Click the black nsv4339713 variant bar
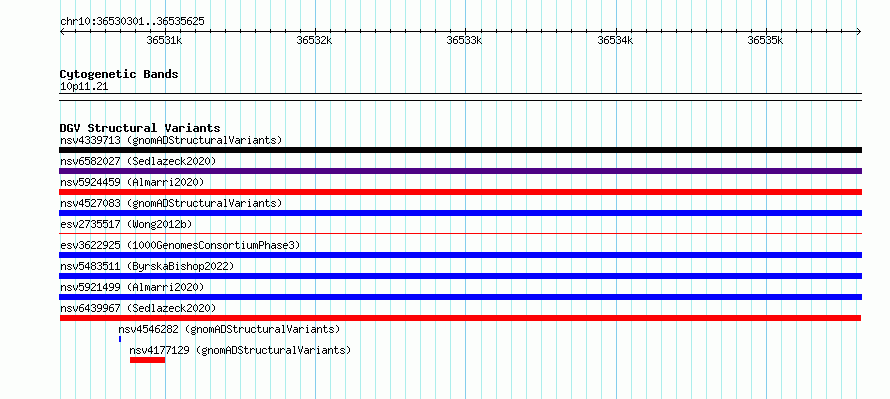 [x=460, y=150]
